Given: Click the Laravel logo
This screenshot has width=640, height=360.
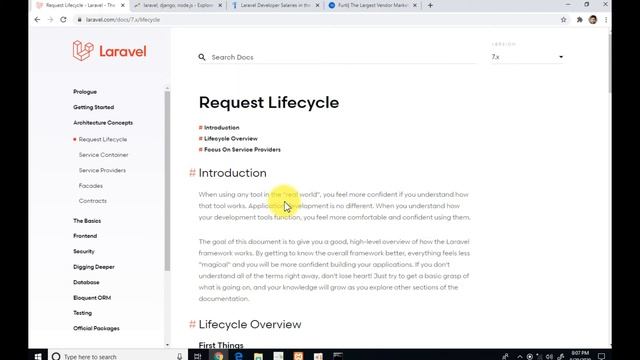Looking at the screenshot, I should tap(109, 51).
